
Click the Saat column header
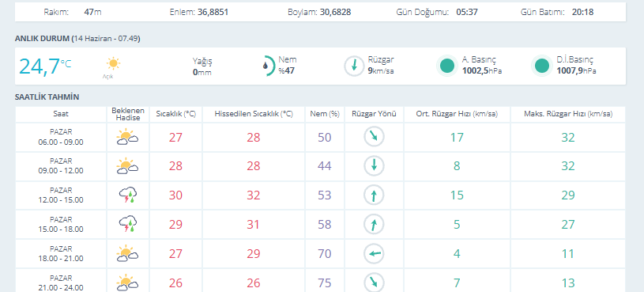point(61,114)
